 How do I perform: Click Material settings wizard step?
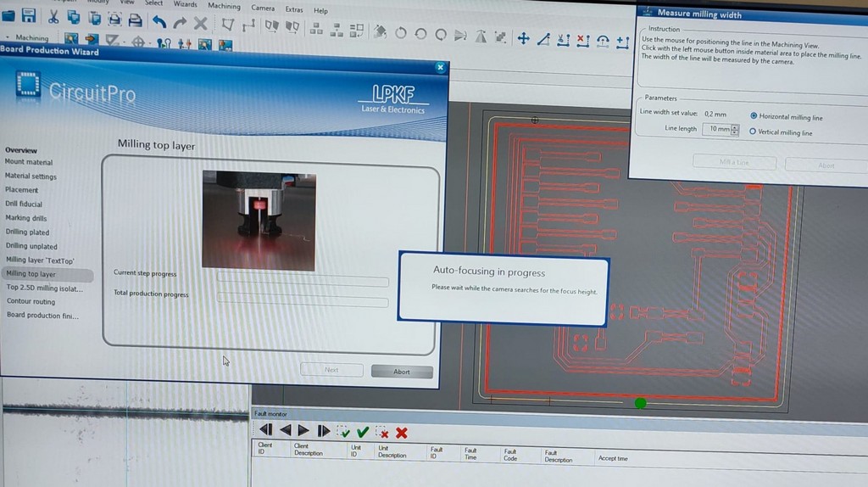click(x=31, y=176)
